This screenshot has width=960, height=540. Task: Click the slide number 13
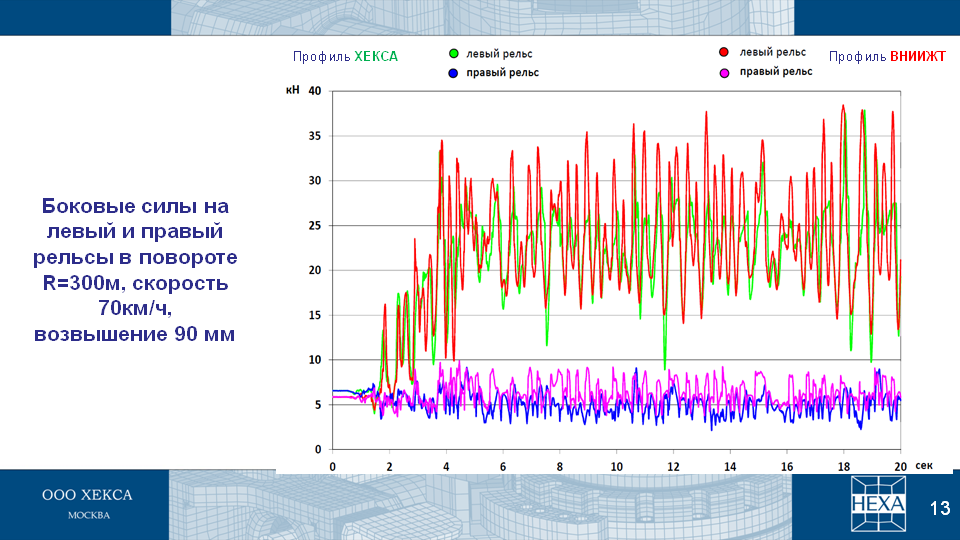click(940, 508)
